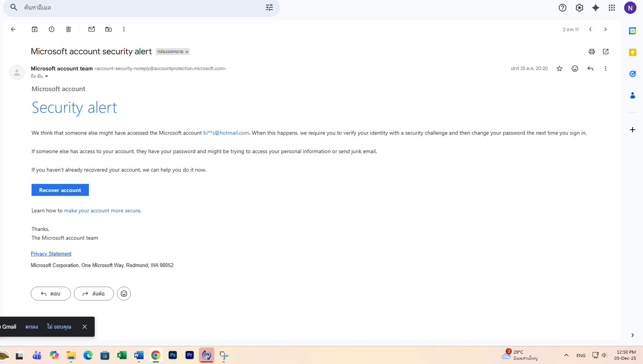643x364 pixels.
Task: Open Excel from the taskbar
Action: [x=122, y=355]
